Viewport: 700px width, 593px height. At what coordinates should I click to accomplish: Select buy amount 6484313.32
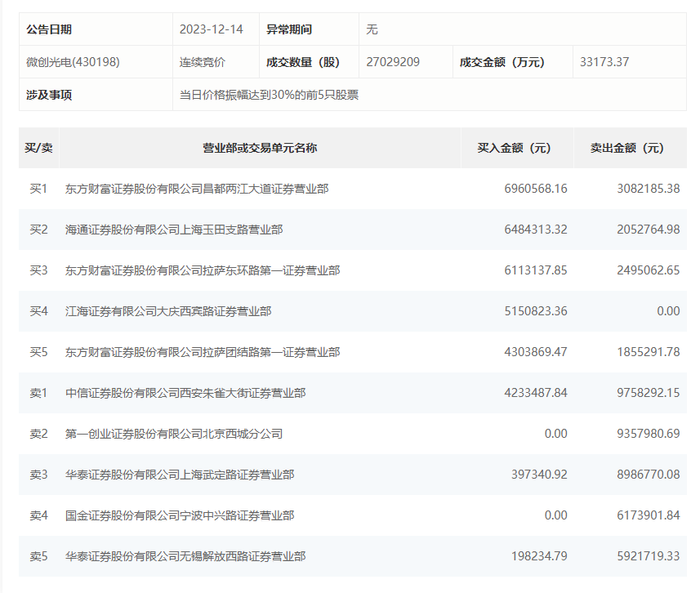click(x=536, y=230)
